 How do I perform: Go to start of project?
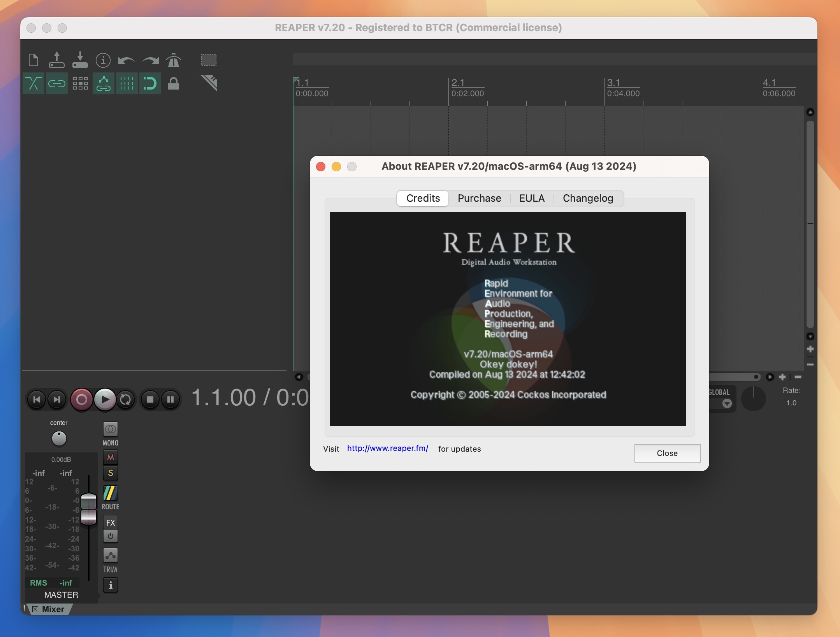coord(37,399)
